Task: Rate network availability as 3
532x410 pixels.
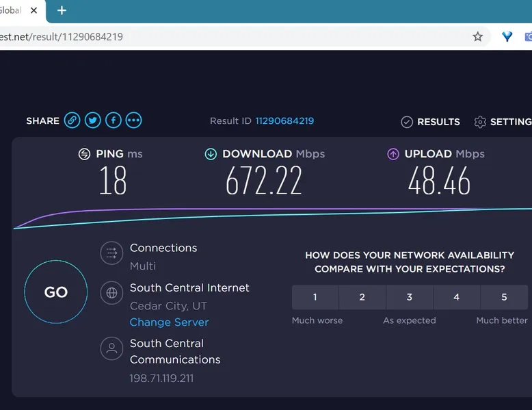Action: (x=410, y=297)
